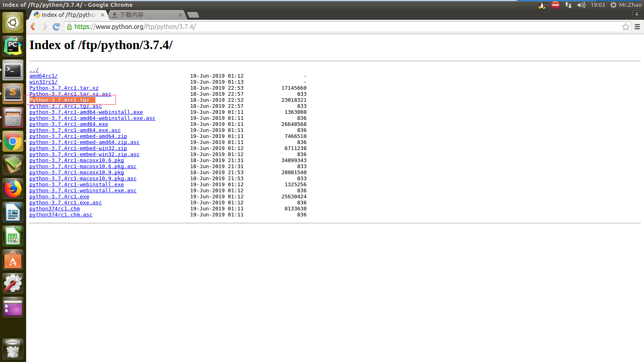The width and height of the screenshot is (644, 362).
Task: Click the red no-entry tray icon
Action: coord(555,5)
